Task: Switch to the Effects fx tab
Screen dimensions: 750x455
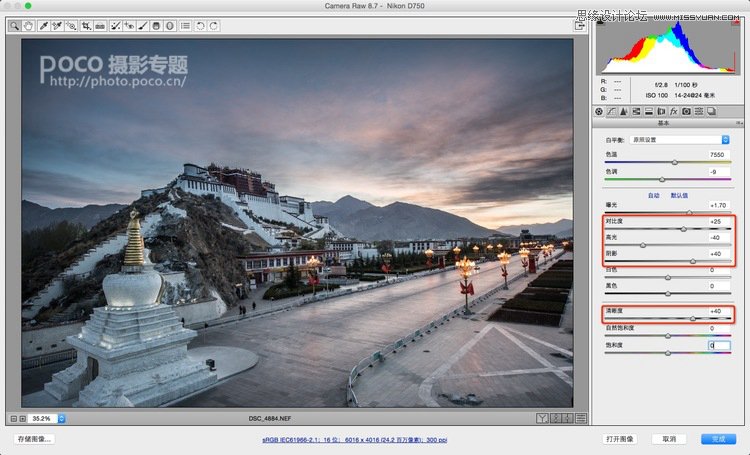Action: [673, 111]
